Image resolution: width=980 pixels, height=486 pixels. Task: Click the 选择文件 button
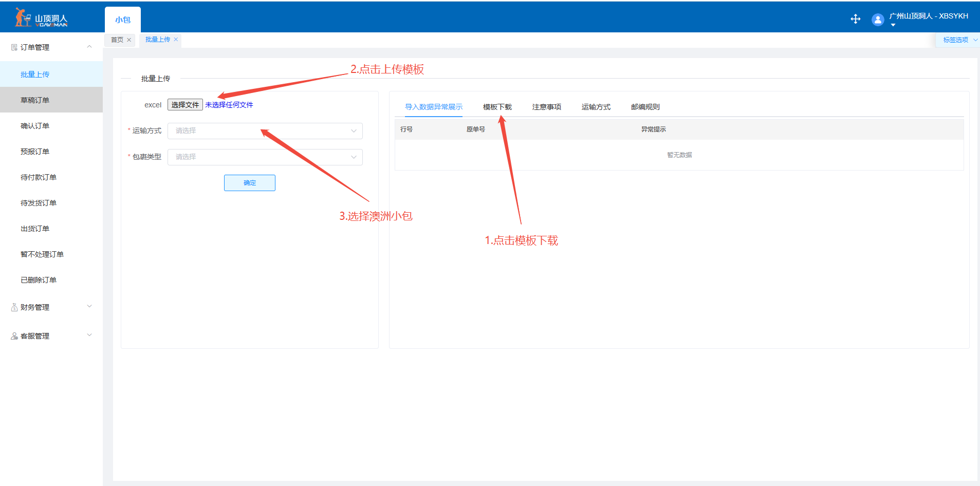coord(185,105)
